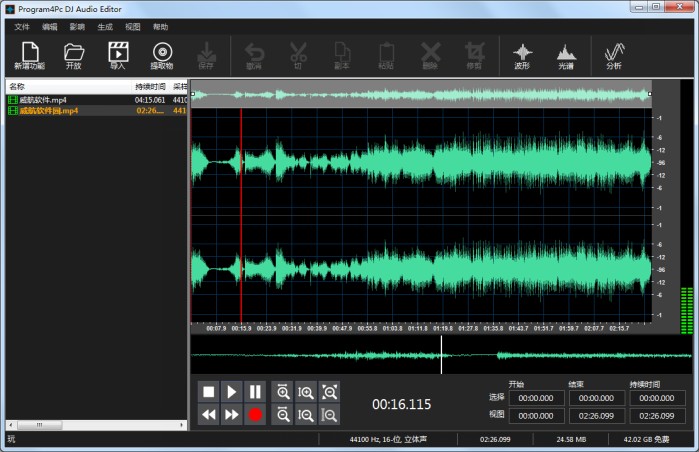Open the 文件 menu

click(22, 26)
